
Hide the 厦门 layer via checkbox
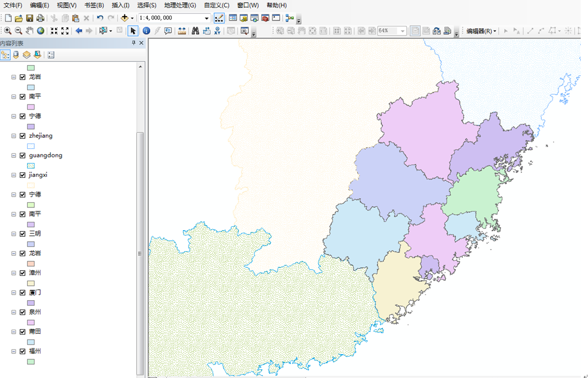tap(22, 292)
